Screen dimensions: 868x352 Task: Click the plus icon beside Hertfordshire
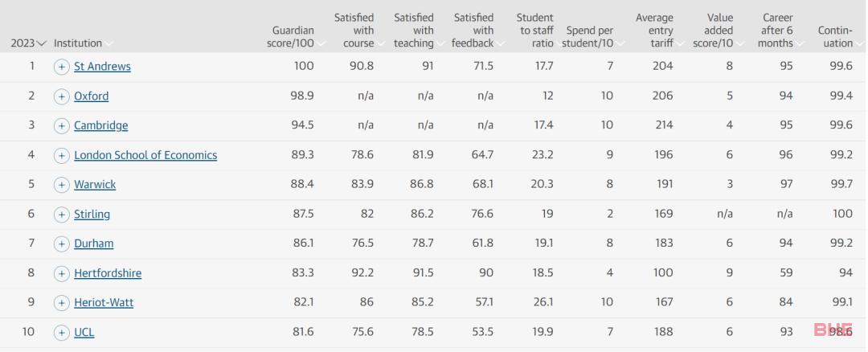coord(61,273)
